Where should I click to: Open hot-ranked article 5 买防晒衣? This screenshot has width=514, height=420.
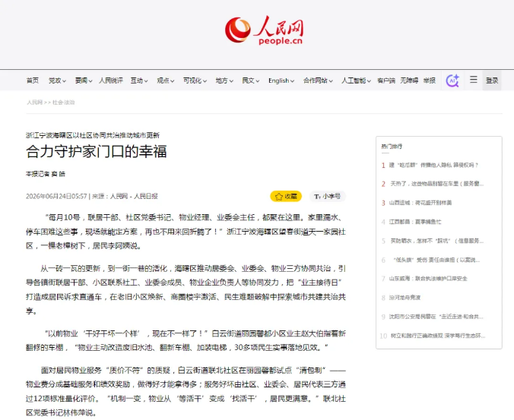[436, 241]
